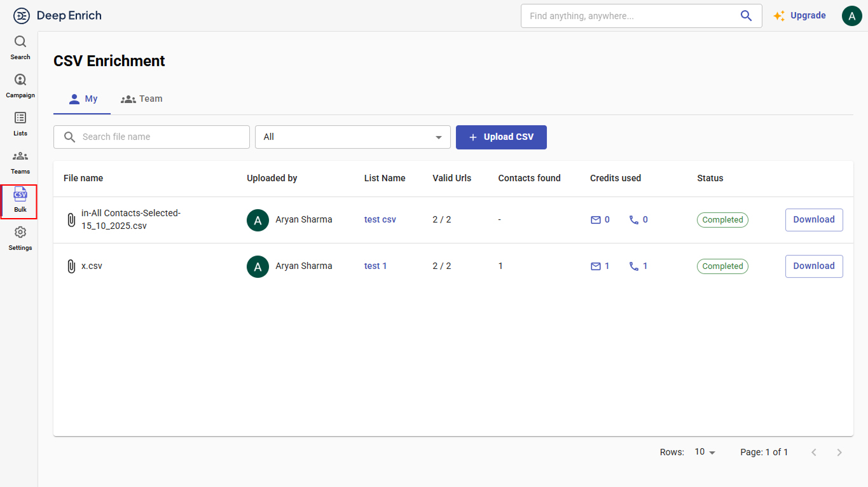Image resolution: width=868 pixels, height=487 pixels.
Task: Select the Bulk CSV sidebar icon
Action: (x=20, y=200)
